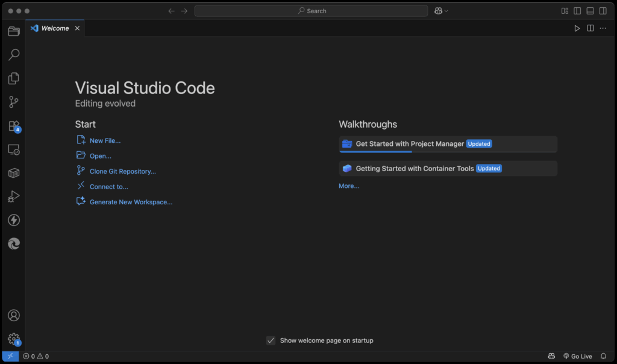617x364 pixels.
Task: Click the Walkthroughs heading
Action: pyautogui.click(x=368, y=124)
